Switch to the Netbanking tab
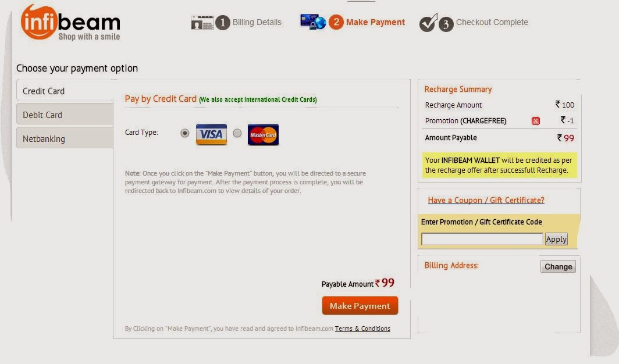Image resolution: width=619 pixels, height=364 pixels. pyautogui.click(x=65, y=138)
